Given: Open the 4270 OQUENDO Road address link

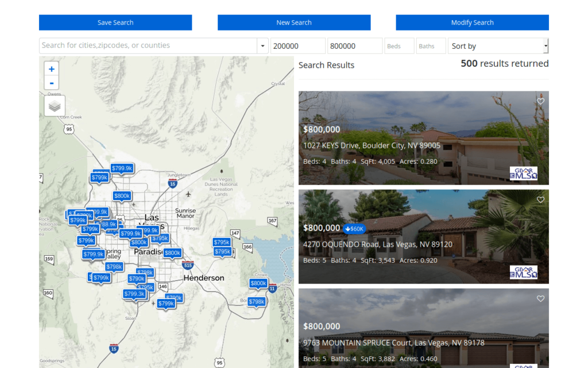Looking at the screenshot, I should [x=378, y=244].
